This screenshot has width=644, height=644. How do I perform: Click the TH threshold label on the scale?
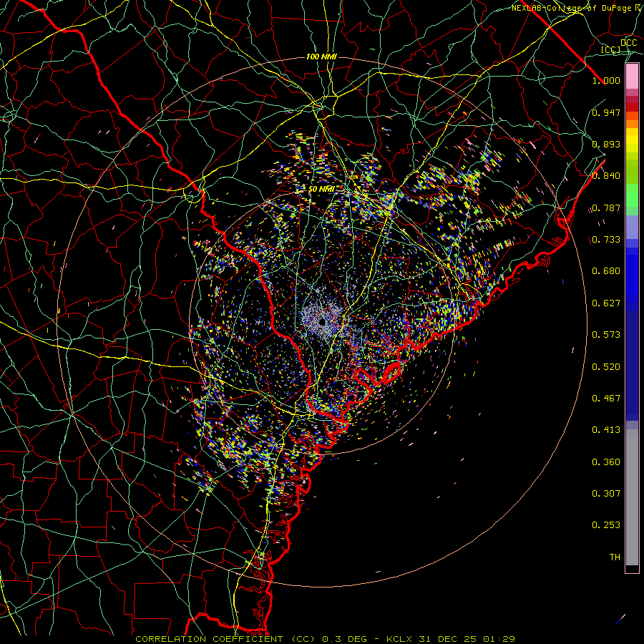[x=615, y=557]
